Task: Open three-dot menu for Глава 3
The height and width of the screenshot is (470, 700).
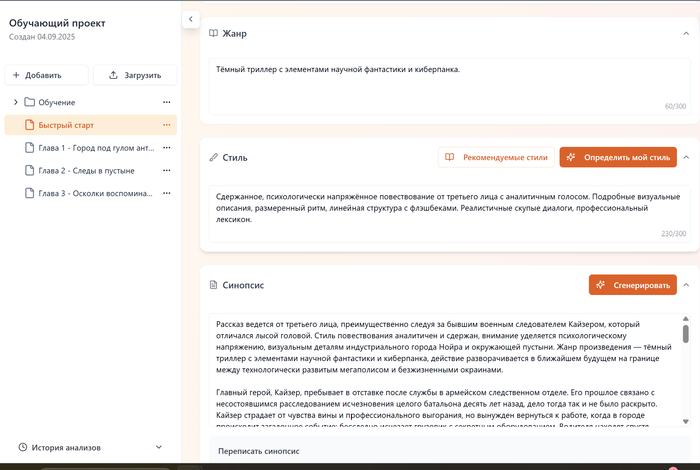Action: pos(167,193)
